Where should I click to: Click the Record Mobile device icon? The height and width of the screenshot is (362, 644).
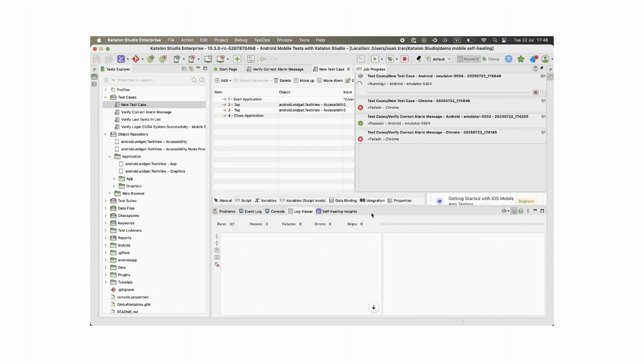click(192, 59)
